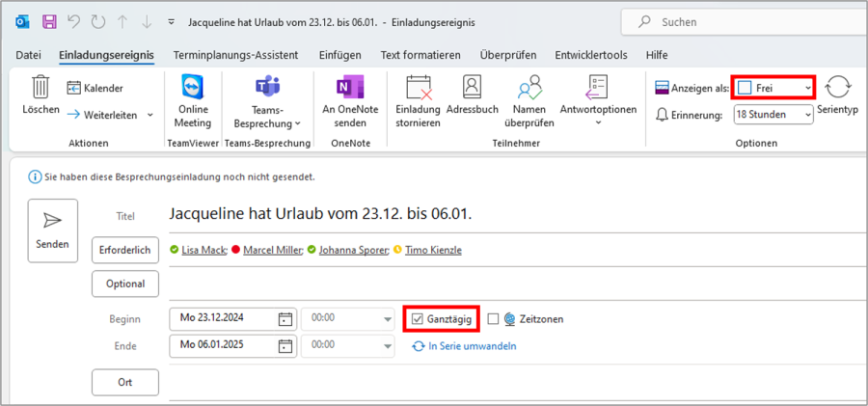Send the invitation with the Senden button
This screenshot has width=868, height=406.
(x=53, y=230)
